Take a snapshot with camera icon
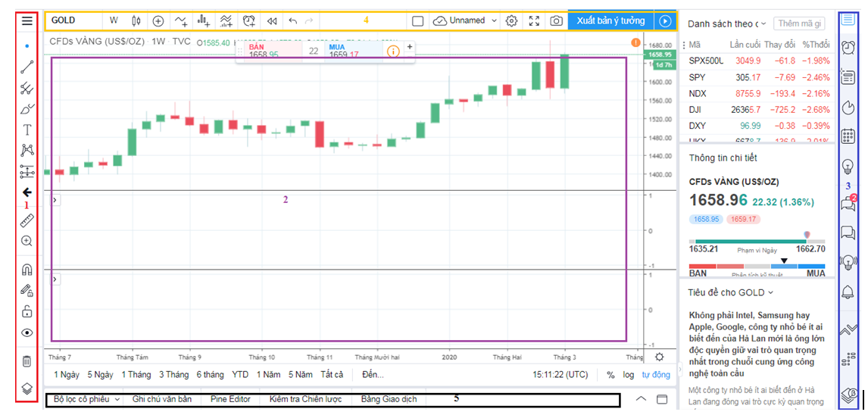The height and width of the screenshot is (415, 868). click(x=557, y=21)
